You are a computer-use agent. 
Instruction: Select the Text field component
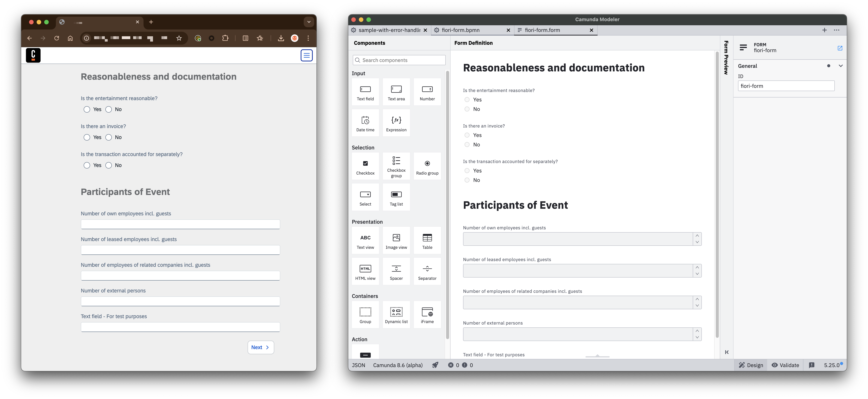[x=365, y=92]
